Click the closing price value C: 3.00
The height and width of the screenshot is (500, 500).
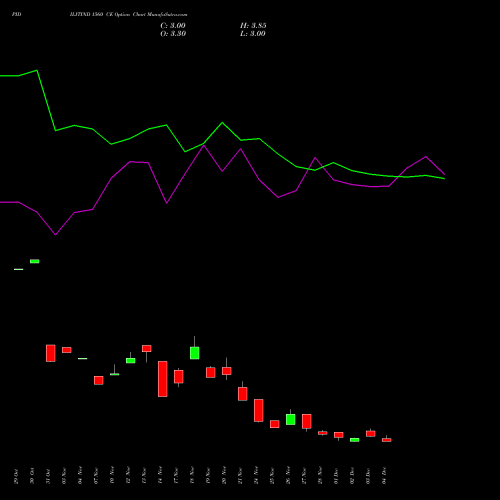173,26
